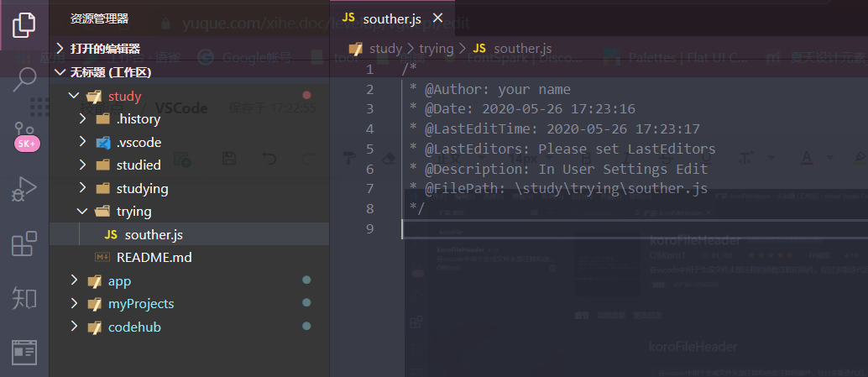
Task: Expand the studying folder chevron
Action: click(x=82, y=188)
